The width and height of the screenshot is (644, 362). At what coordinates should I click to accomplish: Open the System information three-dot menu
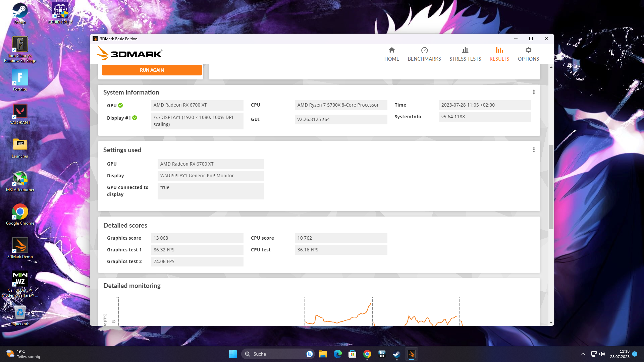click(534, 92)
